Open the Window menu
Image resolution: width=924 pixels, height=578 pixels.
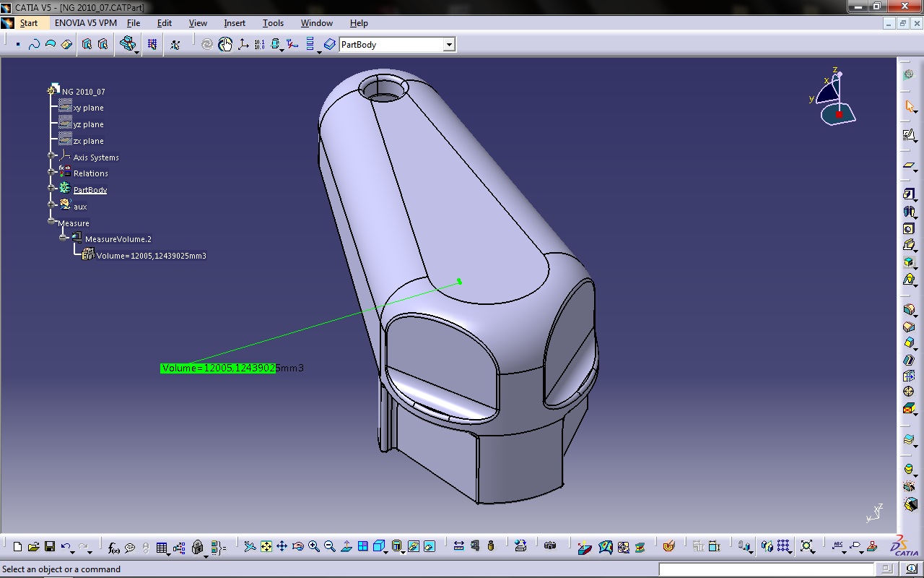point(317,23)
